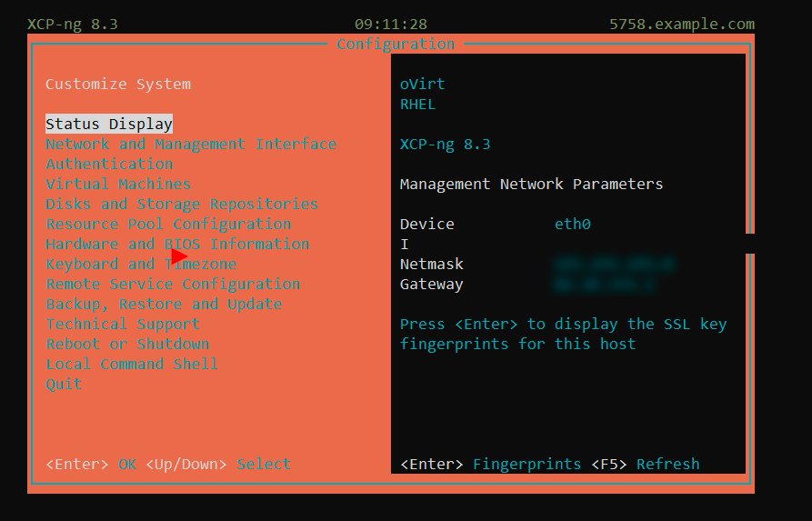This screenshot has height=521, width=812.
Task: Choose the Technical Support entry
Action: coord(123,325)
